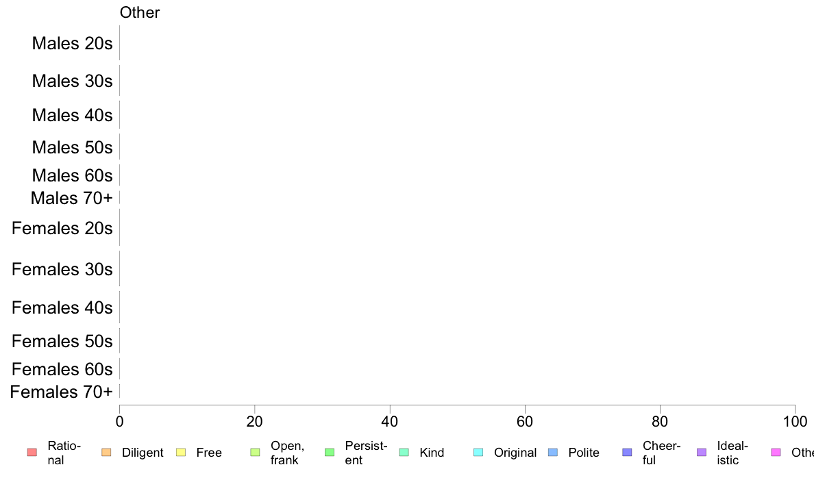Click the 40 axis tick label
814x504 pixels.
(x=390, y=421)
